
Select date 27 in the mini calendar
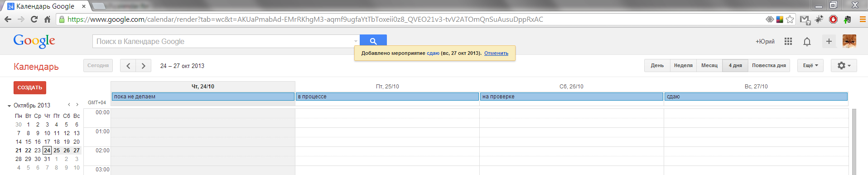pyautogui.click(x=77, y=151)
